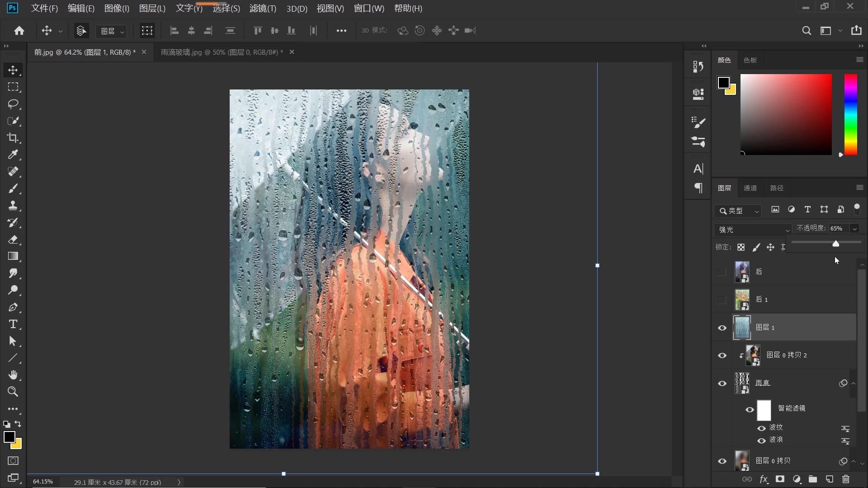Select the Brush tool
The height and width of the screenshot is (488, 868).
click(x=13, y=188)
